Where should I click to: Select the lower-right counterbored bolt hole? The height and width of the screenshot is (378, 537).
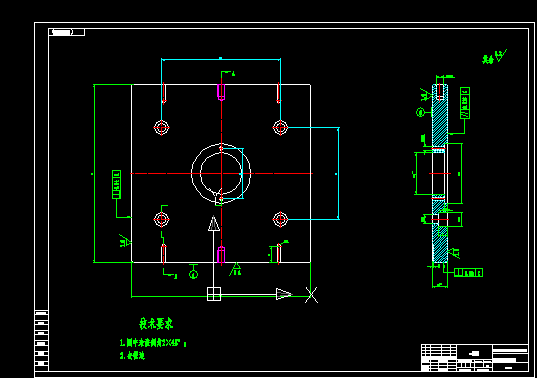tap(280, 219)
